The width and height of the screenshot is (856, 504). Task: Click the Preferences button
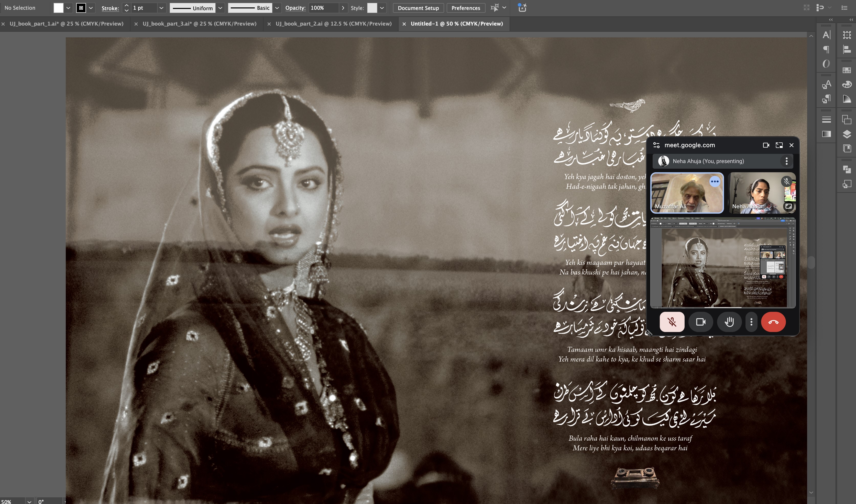[x=465, y=8]
